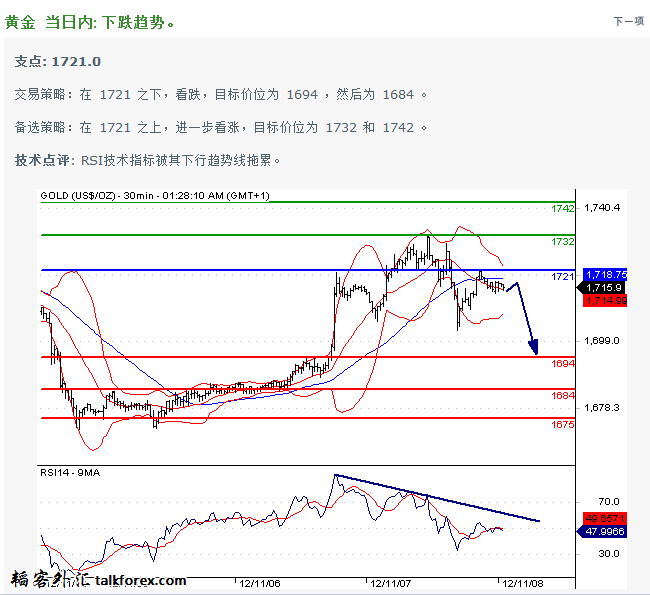Image resolution: width=650 pixels, height=595 pixels.
Task: Click the green 1732 resistance label
Action: coord(563,242)
